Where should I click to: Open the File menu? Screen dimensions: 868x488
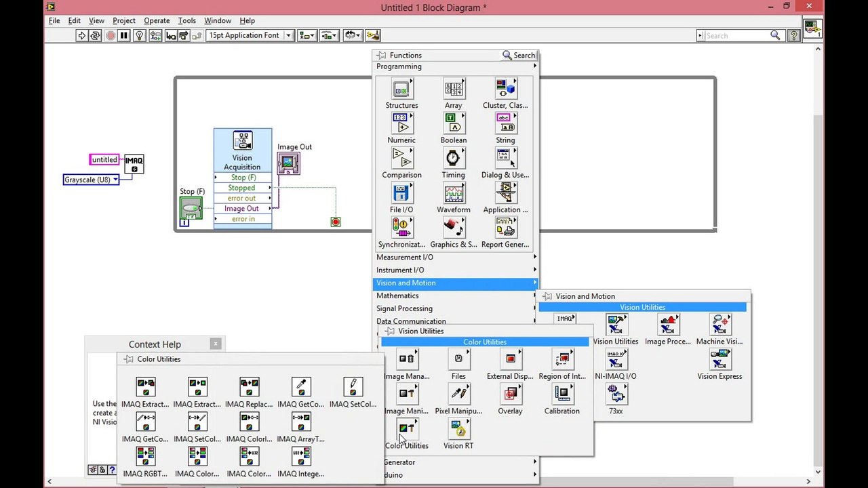[54, 21]
